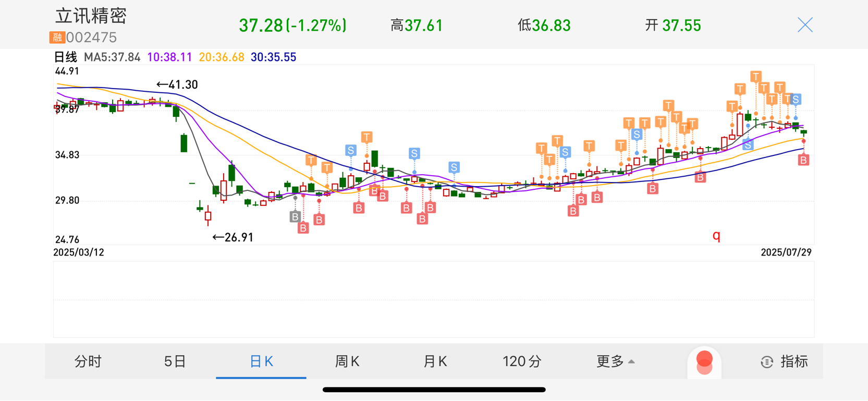Viewport: 868px width, 401px height.
Task: Tap the stock code 002475
Action: pos(91,38)
